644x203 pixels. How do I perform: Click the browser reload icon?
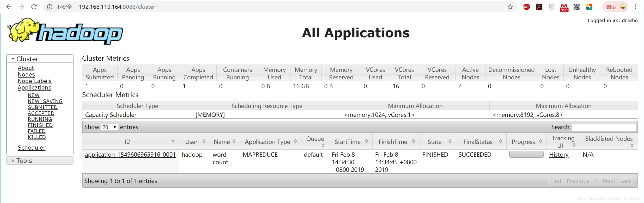tap(34, 7)
